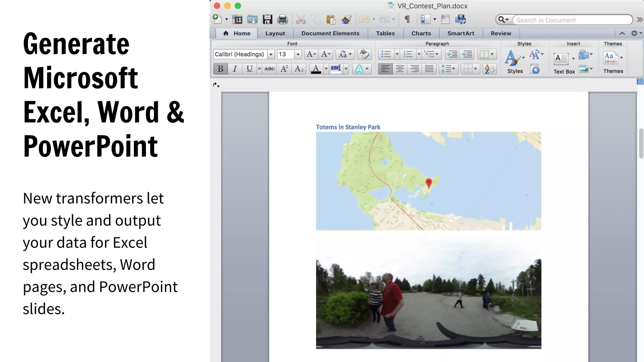Click the Print icon
This screenshot has width=644, height=362.
pos(282,19)
